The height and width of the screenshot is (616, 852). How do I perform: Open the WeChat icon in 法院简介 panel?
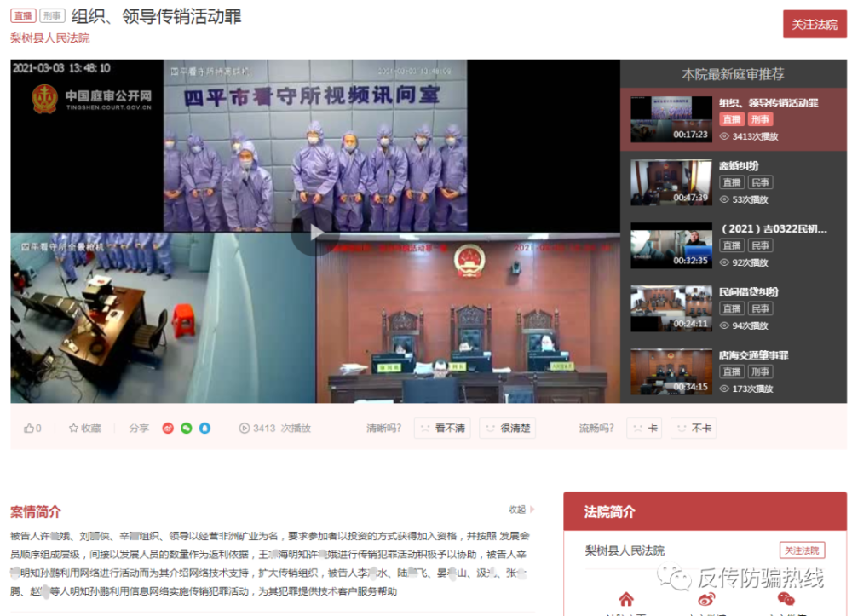[785, 600]
